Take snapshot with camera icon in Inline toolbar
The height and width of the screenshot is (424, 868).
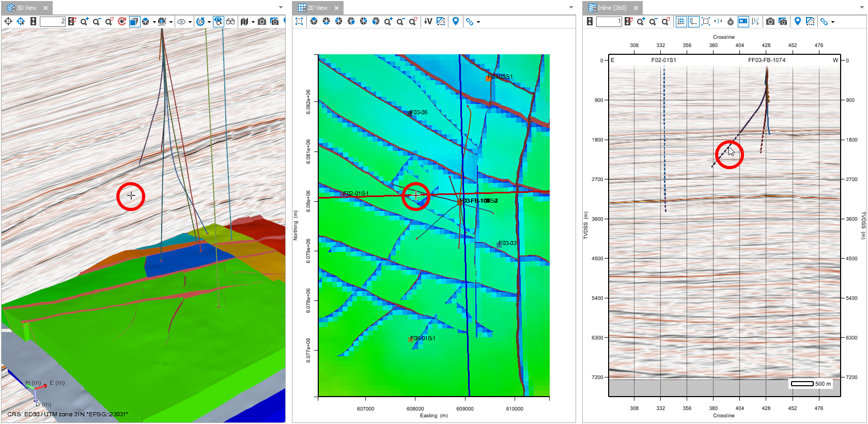pos(770,22)
